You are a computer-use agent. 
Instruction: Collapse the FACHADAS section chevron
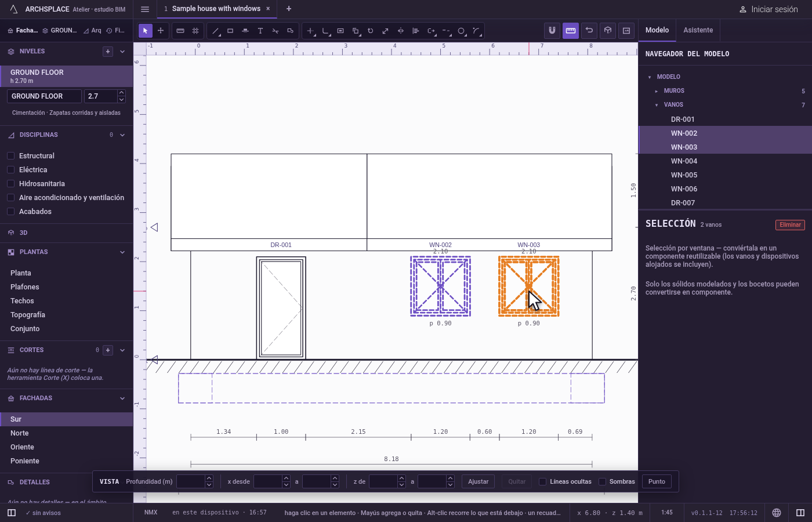coord(122,398)
